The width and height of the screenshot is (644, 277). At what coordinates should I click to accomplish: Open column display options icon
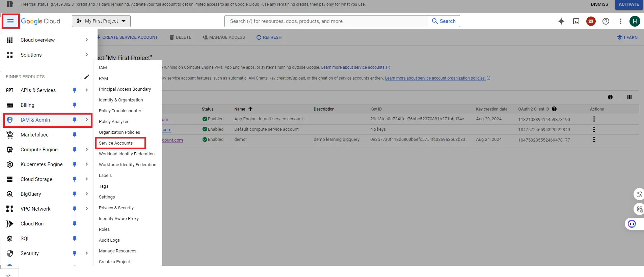pos(629,97)
